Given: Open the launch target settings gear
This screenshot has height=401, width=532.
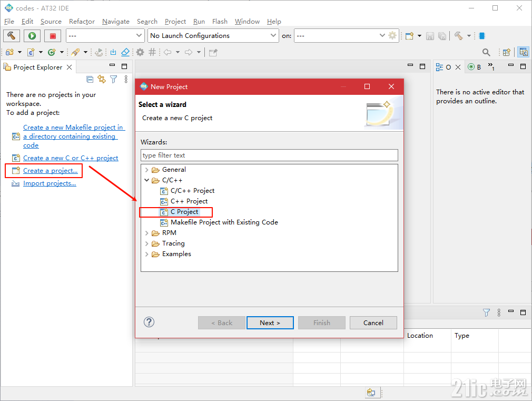Looking at the screenshot, I should [392, 35].
